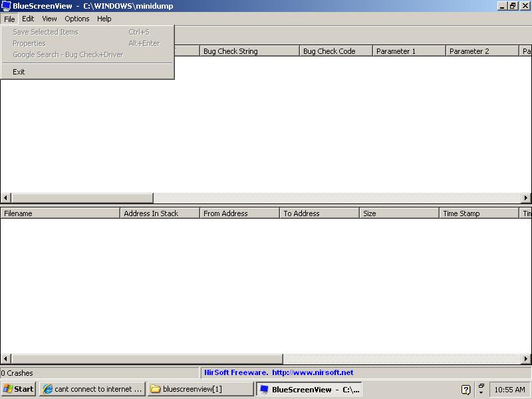
Task: Click the grayed Save Selected Items entry
Action: tap(88, 32)
